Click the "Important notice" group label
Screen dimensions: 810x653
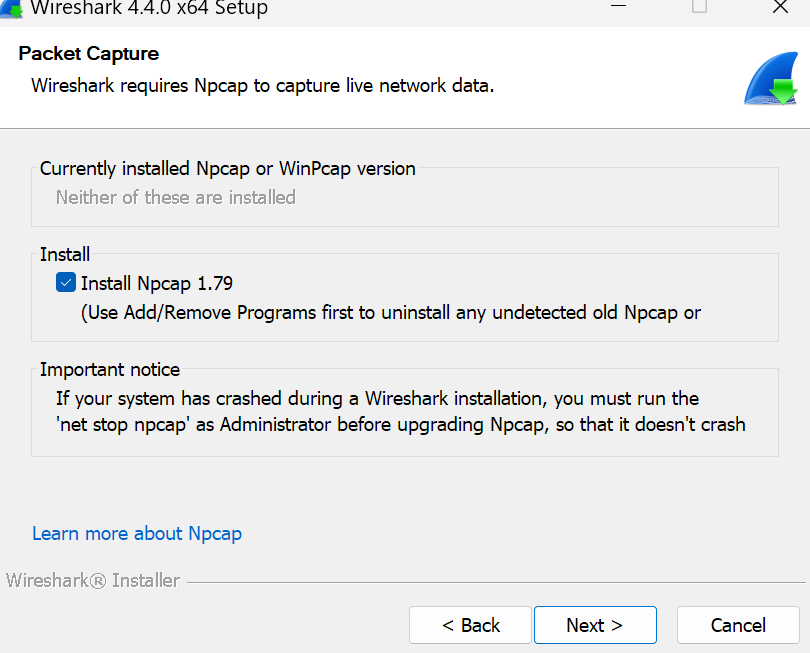110,369
